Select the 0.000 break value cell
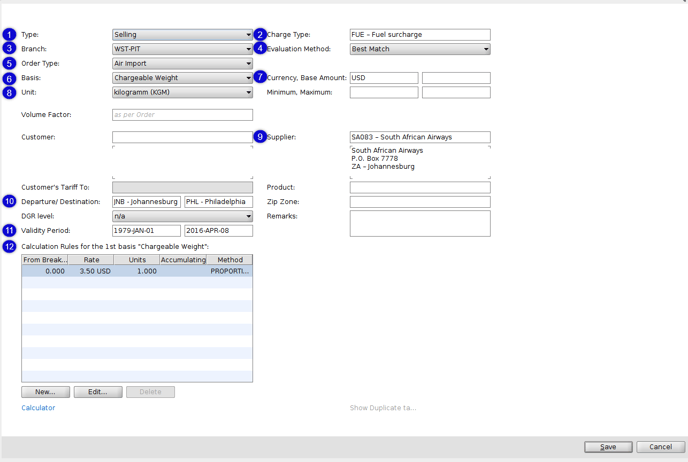Image resolution: width=688 pixels, height=462 pixels. (x=45, y=271)
